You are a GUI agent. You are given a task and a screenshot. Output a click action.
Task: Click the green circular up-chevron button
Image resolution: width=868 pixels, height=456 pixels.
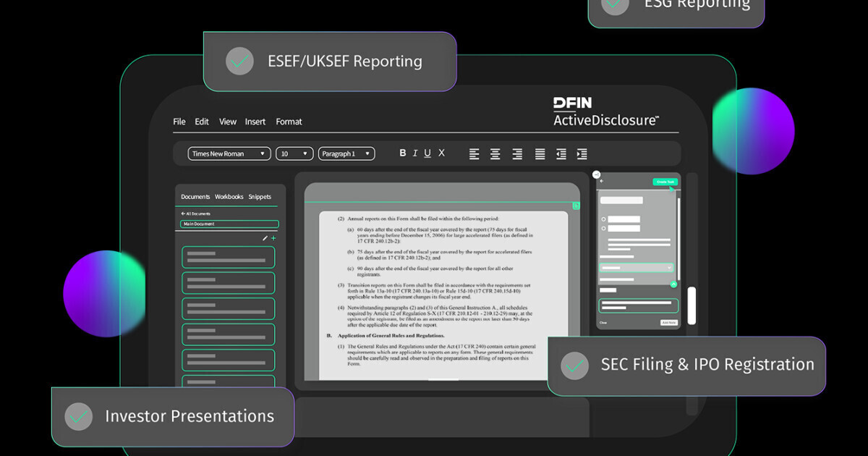673,284
